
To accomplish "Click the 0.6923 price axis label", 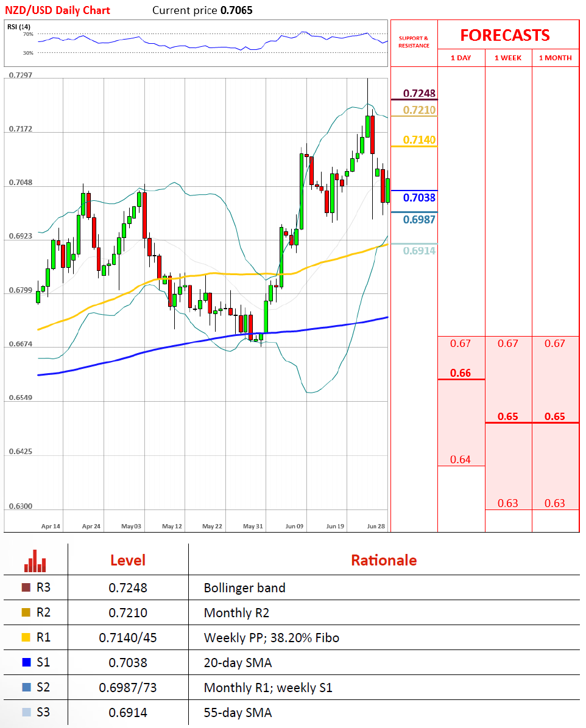I will [x=21, y=236].
